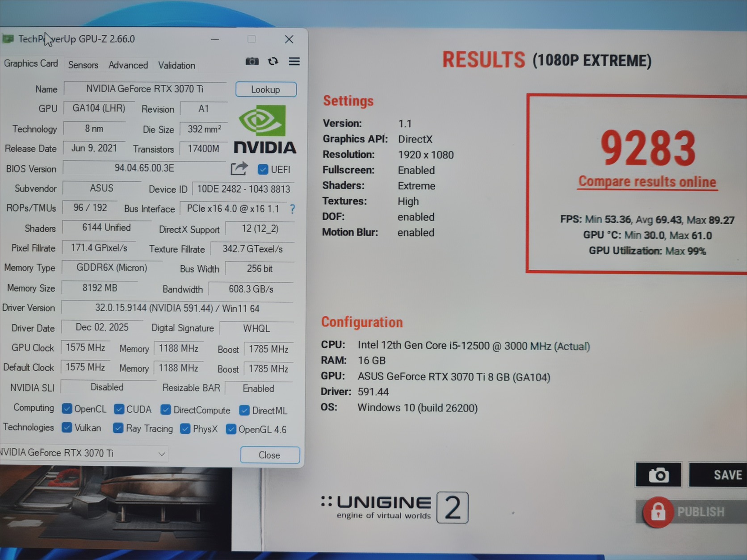Toggle the Ray Tracing technology checkbox
This screenshot has height=560, width=747.
pos(118,428)
